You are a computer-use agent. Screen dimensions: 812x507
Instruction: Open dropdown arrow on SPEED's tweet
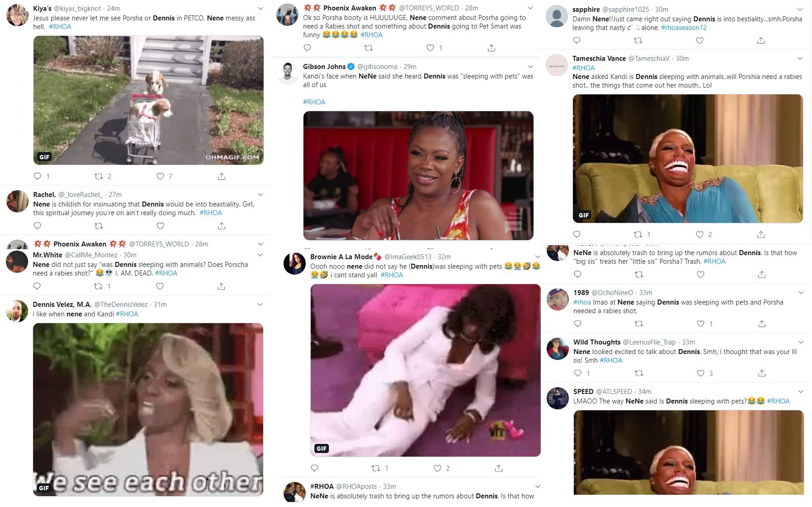click(801, 391)
